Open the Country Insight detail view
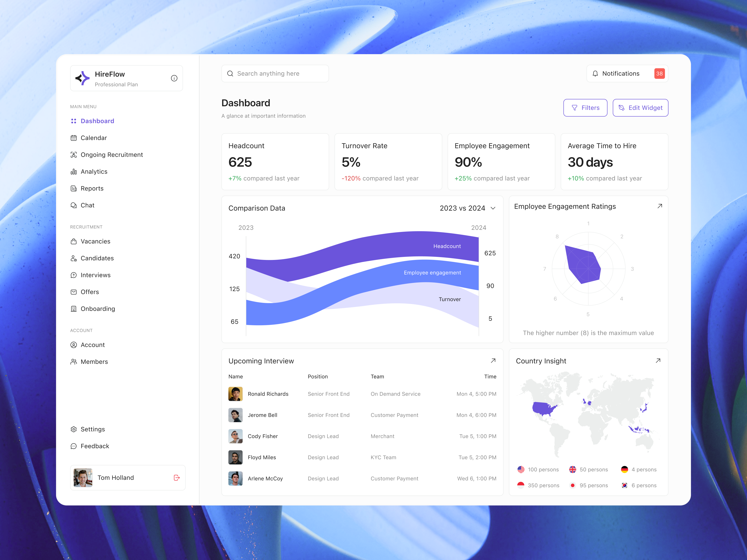The height and width of the screenshot is (560, 747). 658,360
